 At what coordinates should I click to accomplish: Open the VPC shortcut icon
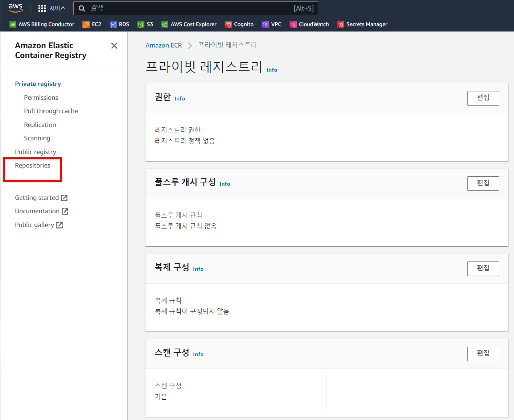point(265,25)
